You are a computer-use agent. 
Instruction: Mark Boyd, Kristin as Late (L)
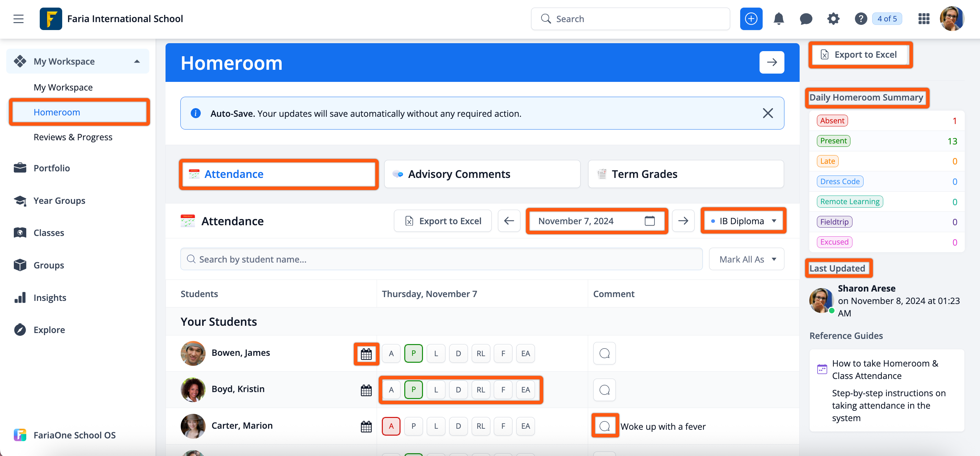(436, 390)
